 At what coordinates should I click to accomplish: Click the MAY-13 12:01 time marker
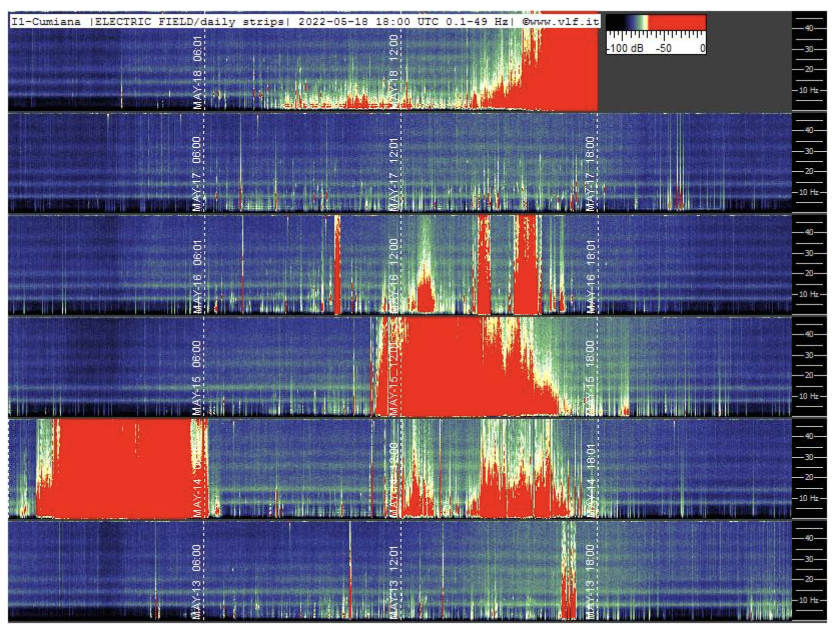(393, 583)
